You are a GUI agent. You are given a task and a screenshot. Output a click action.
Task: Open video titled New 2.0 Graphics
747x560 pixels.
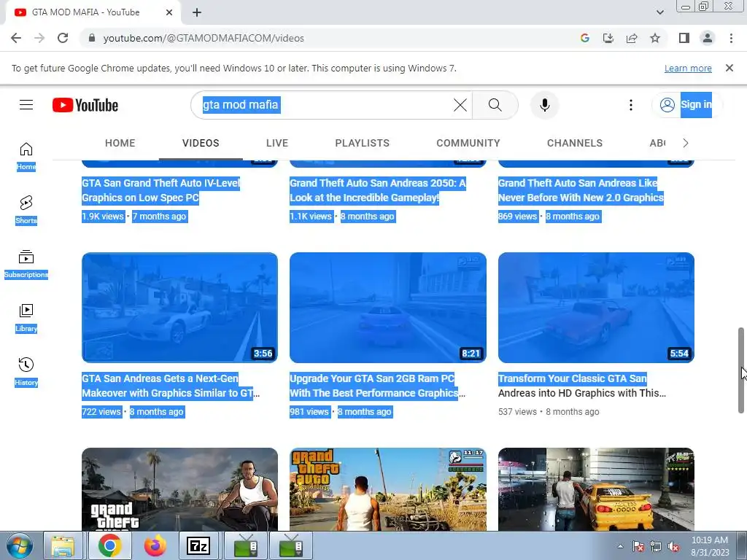click(x=581, y=190)
